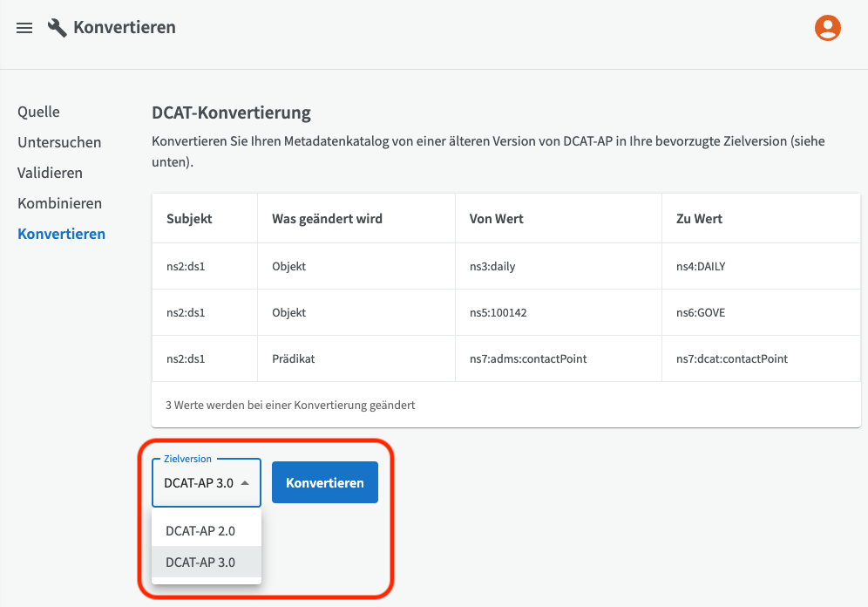Click the wrench icon in the header
This screenshot has height=607, width=868.
58,28
